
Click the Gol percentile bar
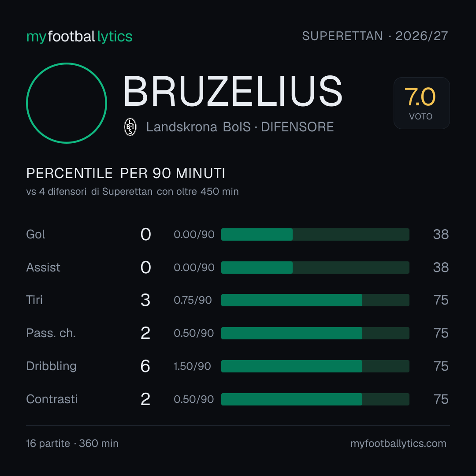point(315,234)
